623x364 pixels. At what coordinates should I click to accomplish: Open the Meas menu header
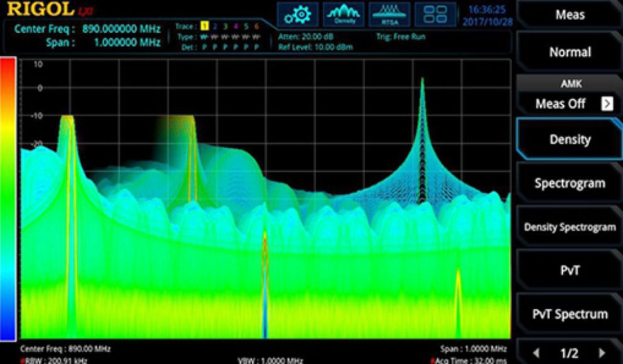click(570, 14)
